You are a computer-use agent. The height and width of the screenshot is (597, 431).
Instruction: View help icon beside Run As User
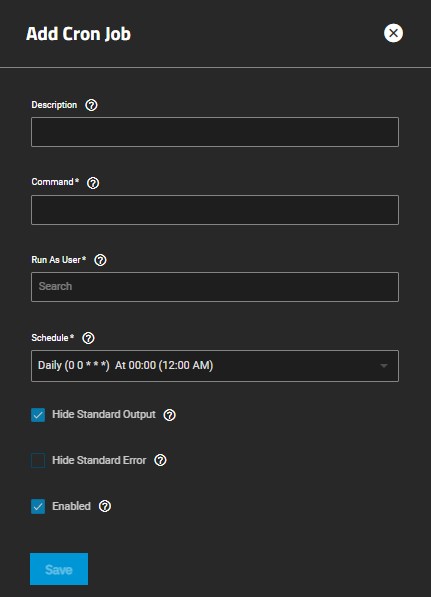100,260
